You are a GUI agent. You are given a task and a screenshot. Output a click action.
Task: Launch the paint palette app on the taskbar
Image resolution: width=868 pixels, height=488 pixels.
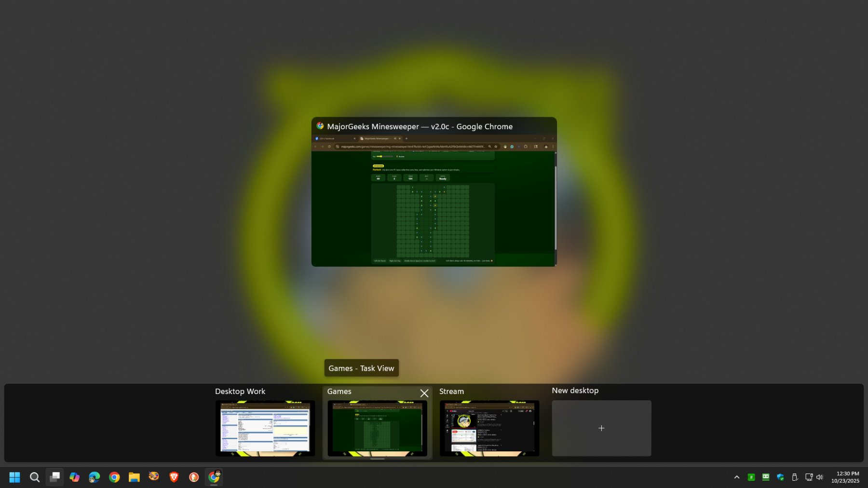click(x=154, y=477)
